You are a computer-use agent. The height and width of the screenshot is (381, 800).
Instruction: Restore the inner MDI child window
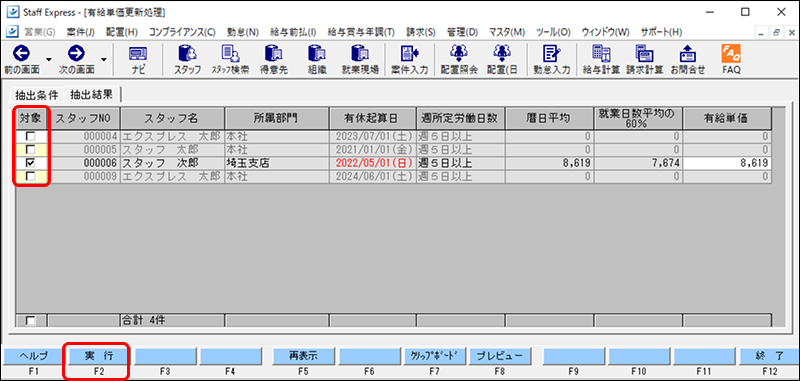pos(777,32)
